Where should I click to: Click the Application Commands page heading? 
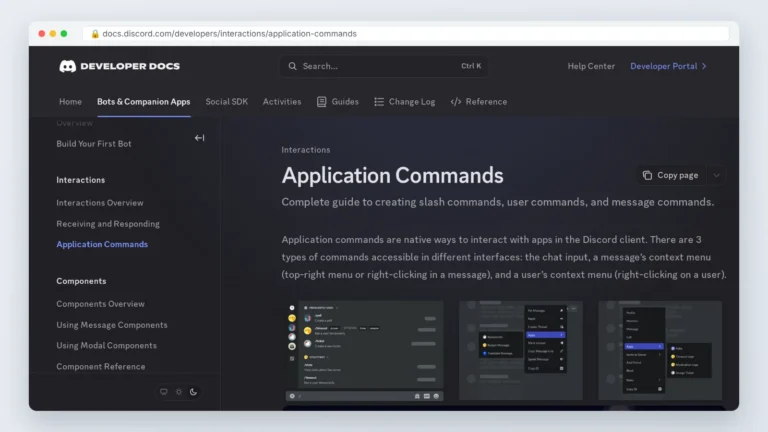[x=392, y=175]
